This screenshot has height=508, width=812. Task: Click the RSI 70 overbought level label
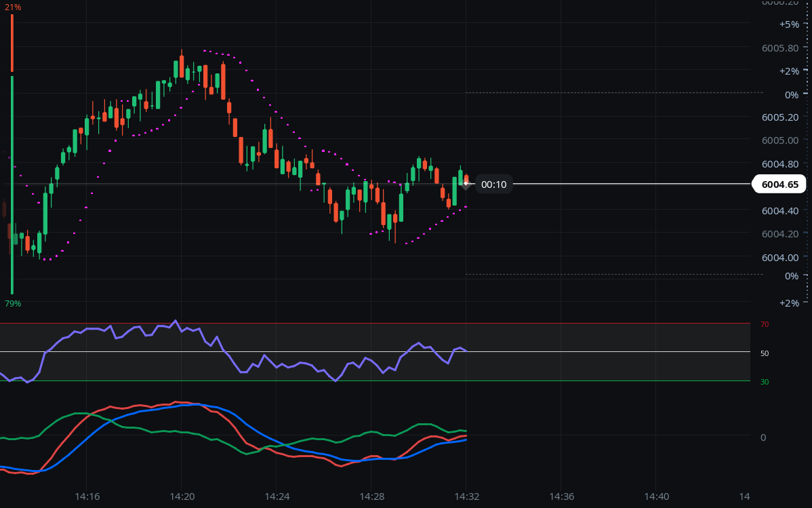tap(765, 325)
